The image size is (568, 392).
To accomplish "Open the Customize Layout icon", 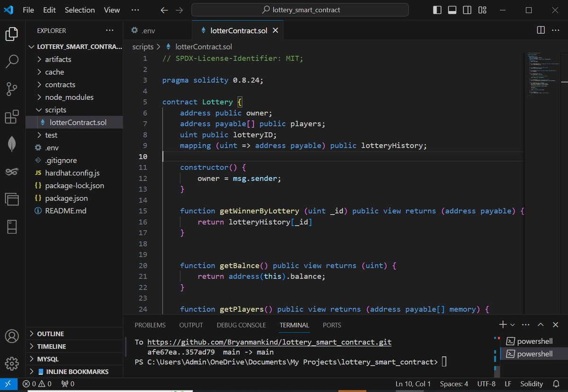I will coord(482,10).
